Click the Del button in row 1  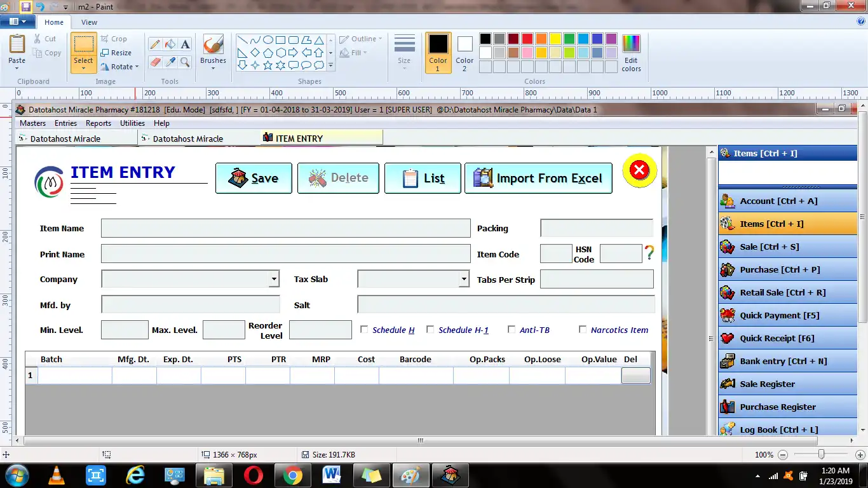(x=635, y=376)
